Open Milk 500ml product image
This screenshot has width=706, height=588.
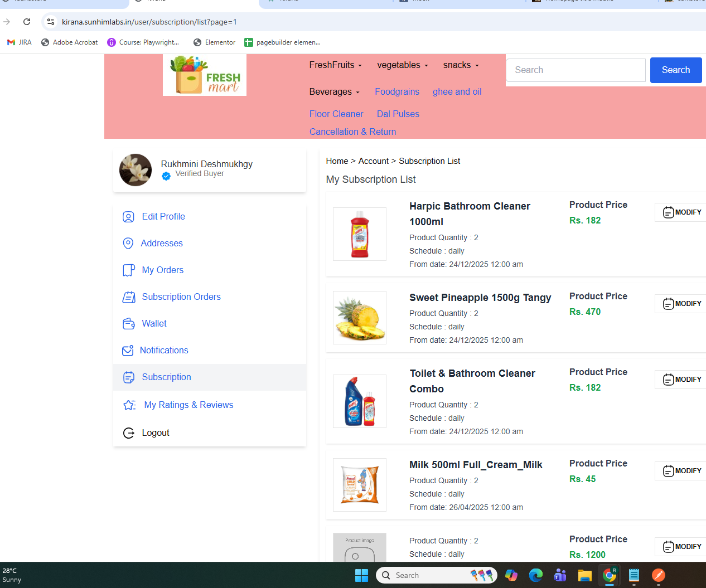(360, 485)
